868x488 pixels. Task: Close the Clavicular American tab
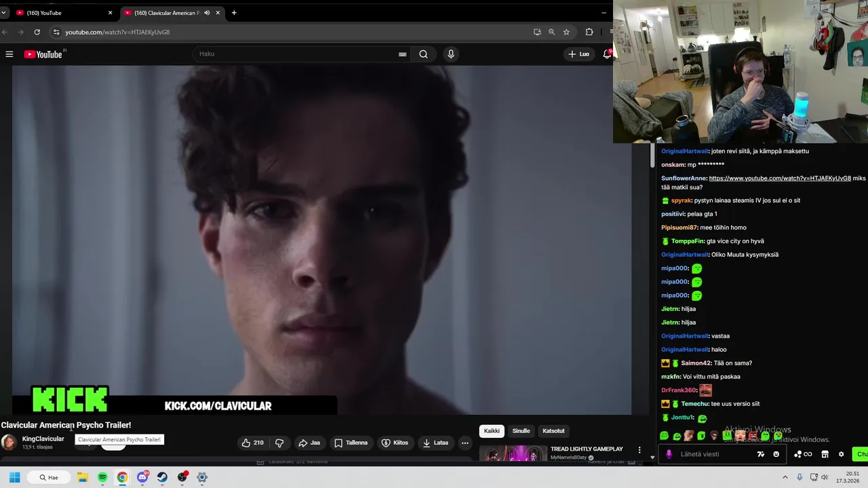(218, 13)
